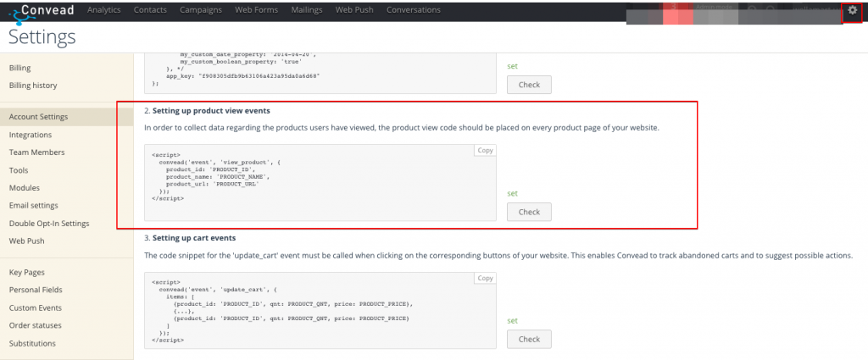Open Tools in the sidebar
Image resolution: width=868 pixels, height=360 pixels.
click(19, 170)
